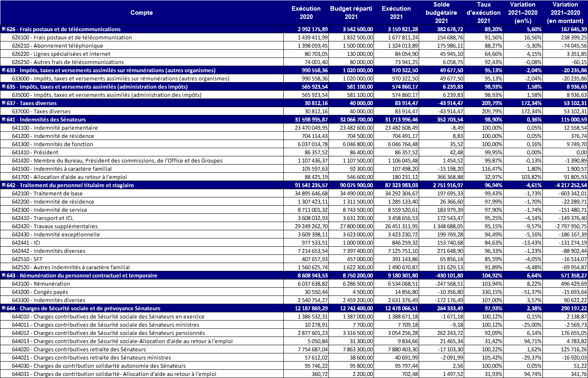588x378 pixels.
Task: Collapse the 641 Indemnités des Sénateurs group
Action: point(4,119)
